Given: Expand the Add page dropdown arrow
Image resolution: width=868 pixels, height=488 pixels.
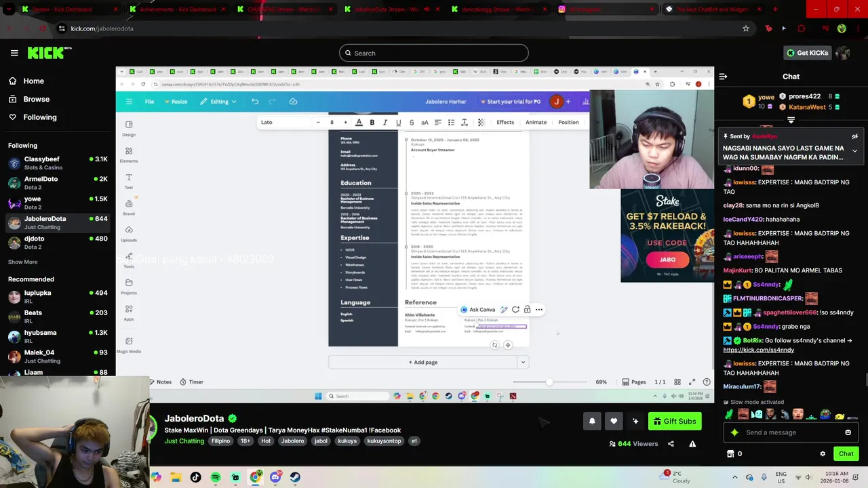Looking at the screenshot, I should coord(523,363).
